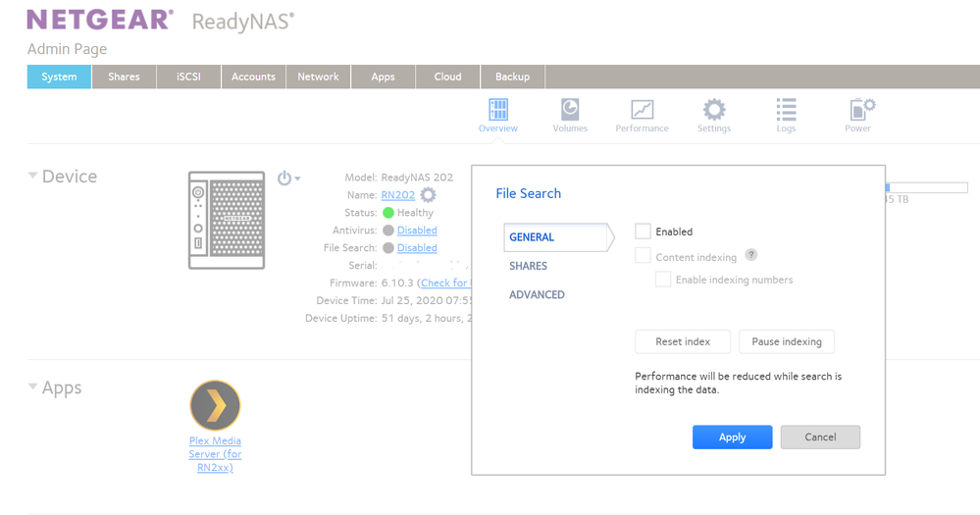Image resolution: width=980 pixels, height=515 pixels.
Task: Click the Check for firmware updates link
Action: coord(444,283)
